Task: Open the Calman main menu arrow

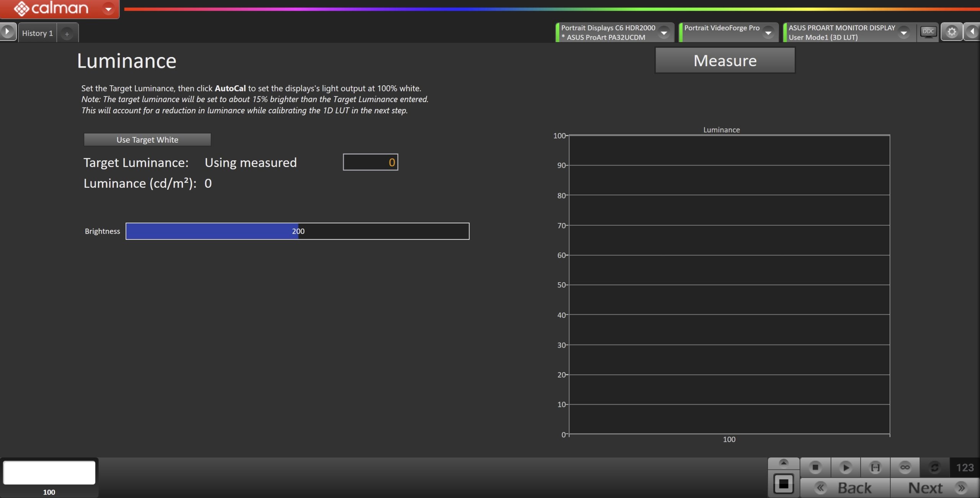Action: (108, 8)
